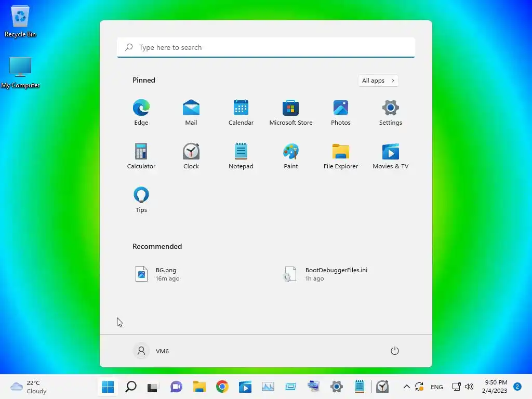
Task: Select the Recycle Bin desktop icon
Action: click(x=20, y=21)
